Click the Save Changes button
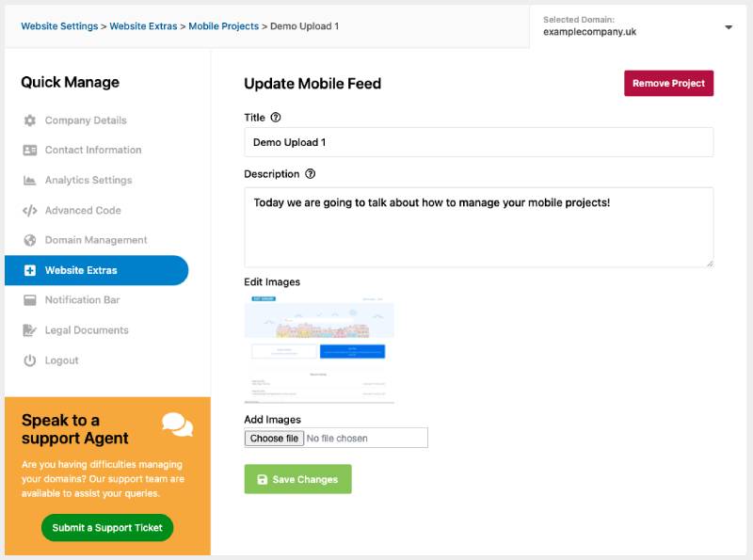The height and width of the screenshot is (560, 753). coord(297,479)
